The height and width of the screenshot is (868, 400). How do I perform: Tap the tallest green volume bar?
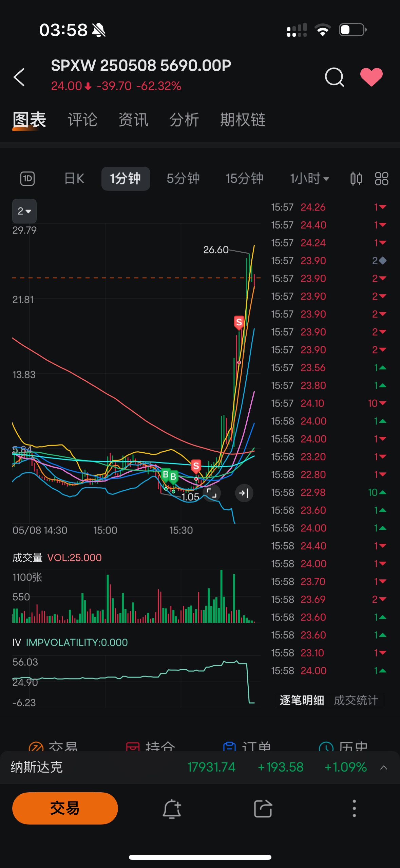(x=222, y=596)
